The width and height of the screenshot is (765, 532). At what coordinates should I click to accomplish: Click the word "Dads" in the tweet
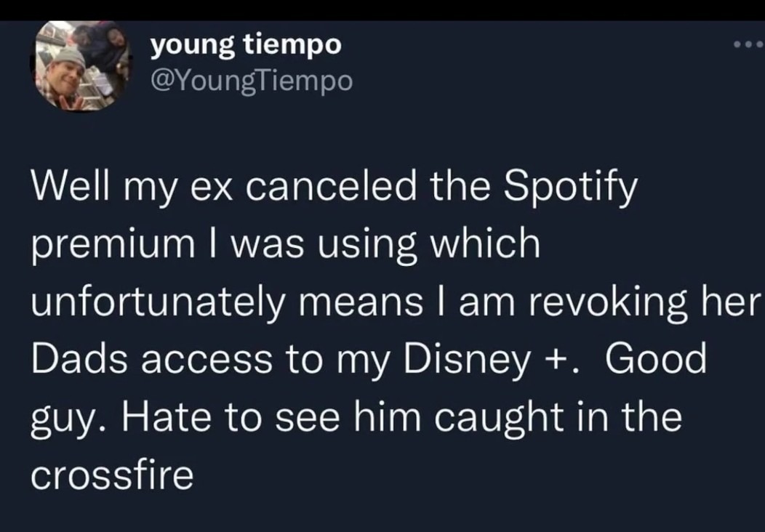(78, 358)
